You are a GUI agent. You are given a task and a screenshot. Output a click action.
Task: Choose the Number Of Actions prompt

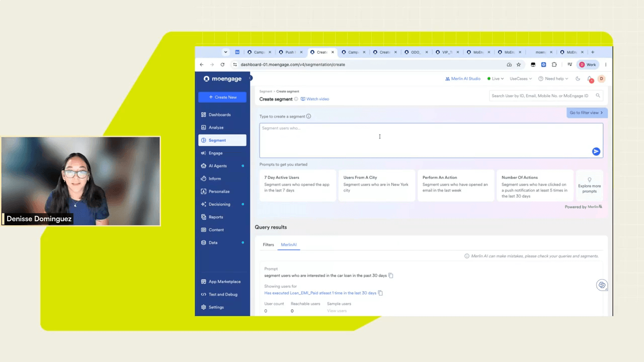coord(535,185)
